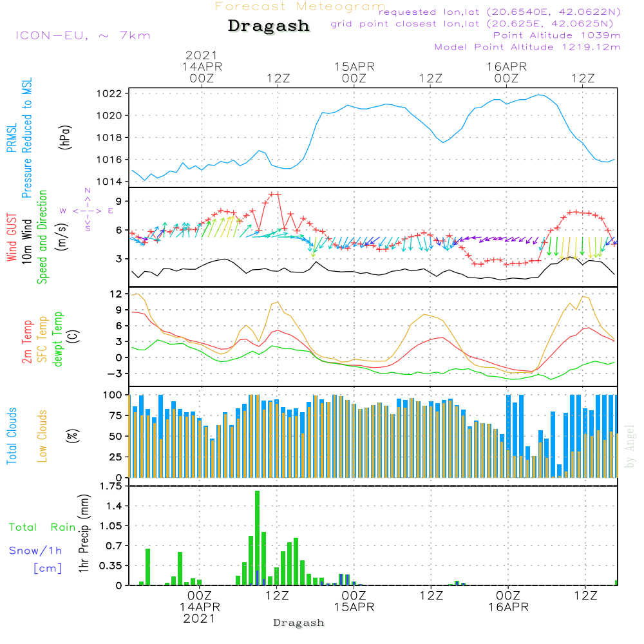Image resolution: width=644 pixels, height=644 pixels.
Task: Click the 'ICON-EU, ~ 7km' model label
Action: tap(83, 35)
